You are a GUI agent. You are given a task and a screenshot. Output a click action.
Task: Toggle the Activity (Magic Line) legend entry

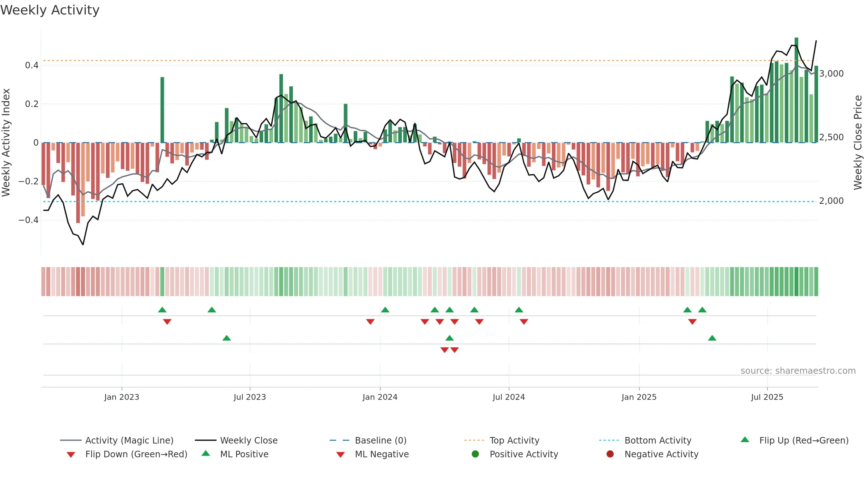click(x=117, y=440)
